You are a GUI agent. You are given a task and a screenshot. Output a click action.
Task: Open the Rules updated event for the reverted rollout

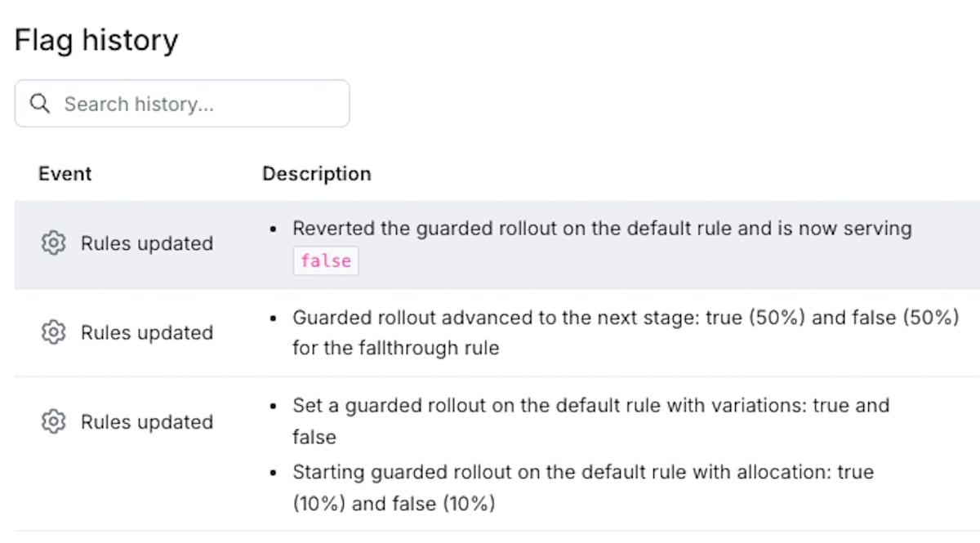tap(146, 243)
